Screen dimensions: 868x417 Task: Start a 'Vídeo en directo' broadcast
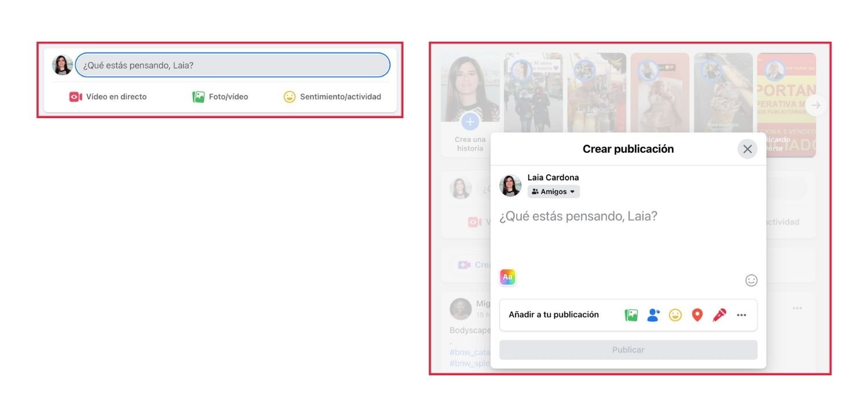pyautogui.click(x=108, y=97)
